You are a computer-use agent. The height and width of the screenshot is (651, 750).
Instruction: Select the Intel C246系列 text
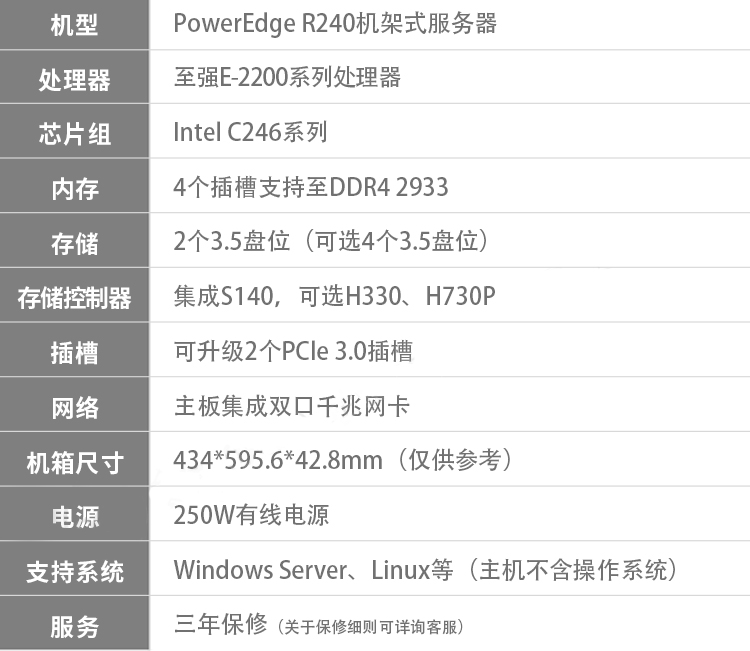[x=250, y=132]
